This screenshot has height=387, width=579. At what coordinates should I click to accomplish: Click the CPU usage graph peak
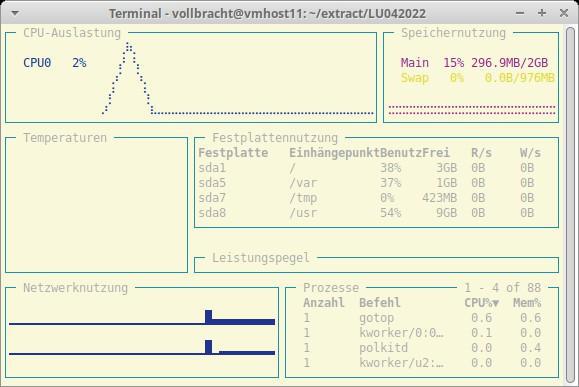click(129, 47)
